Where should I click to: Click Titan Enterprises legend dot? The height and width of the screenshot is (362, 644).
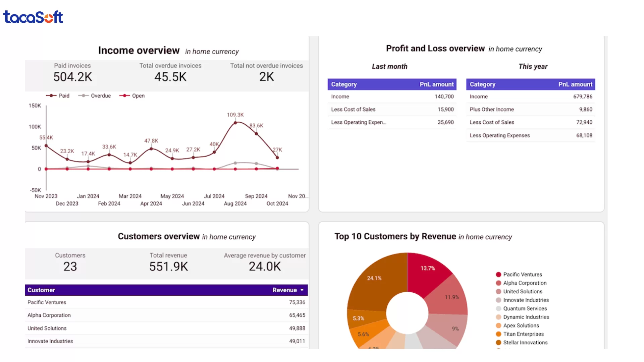pos(498,334)
